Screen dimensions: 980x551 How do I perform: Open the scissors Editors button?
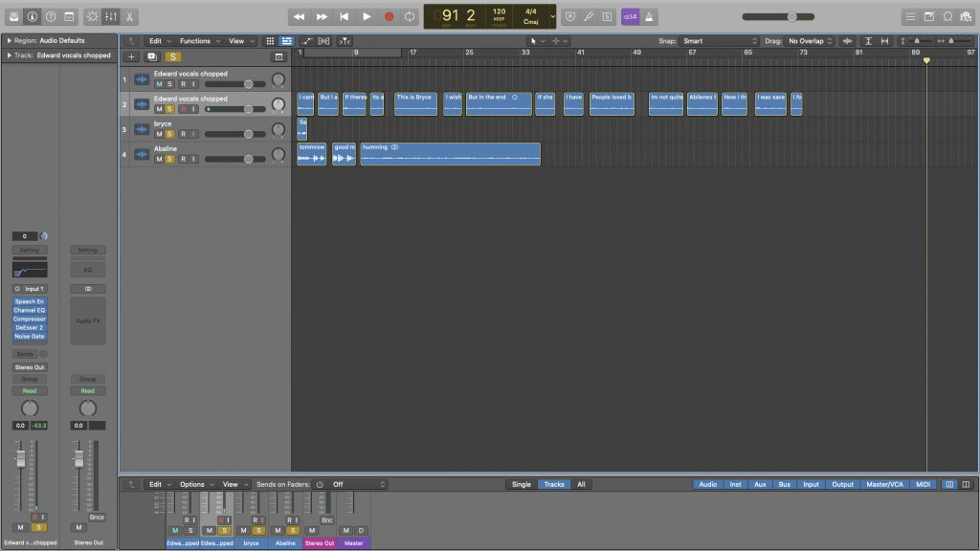coord(129,17)
